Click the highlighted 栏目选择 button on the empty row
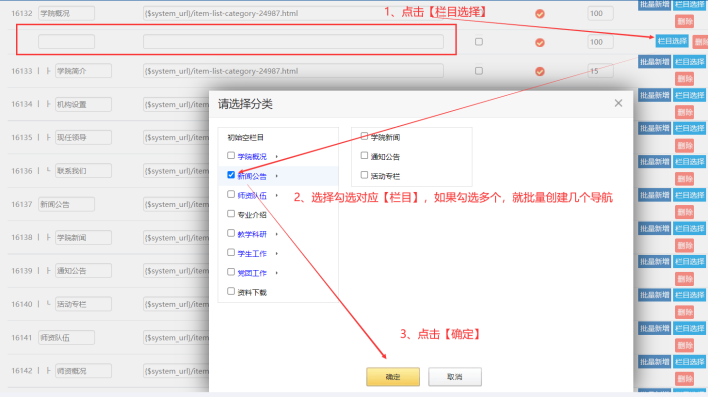Viewport: 708px width, 398px height. point(672,41)
